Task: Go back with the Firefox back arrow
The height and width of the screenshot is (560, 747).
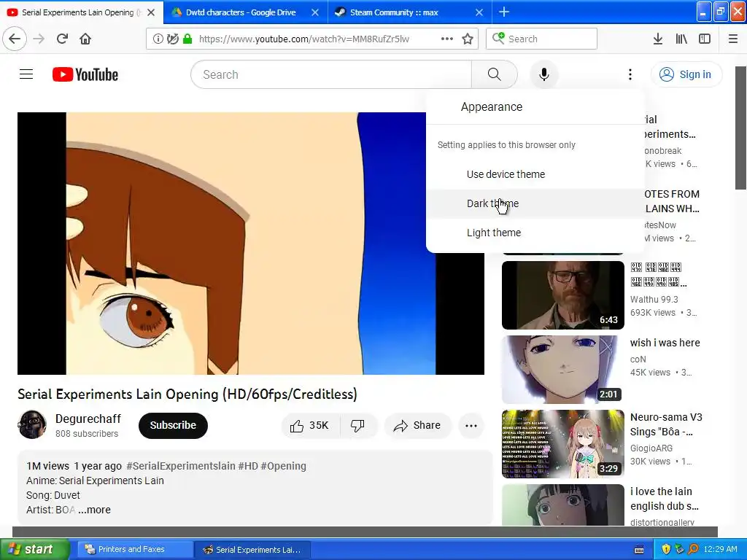Action: [15, 39]
